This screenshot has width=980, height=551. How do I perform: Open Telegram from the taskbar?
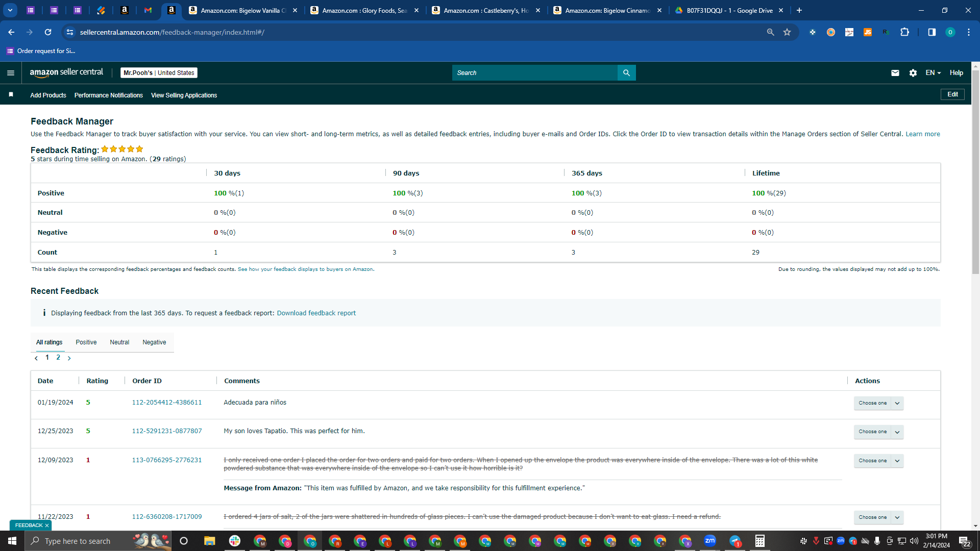tap(735, 541)
